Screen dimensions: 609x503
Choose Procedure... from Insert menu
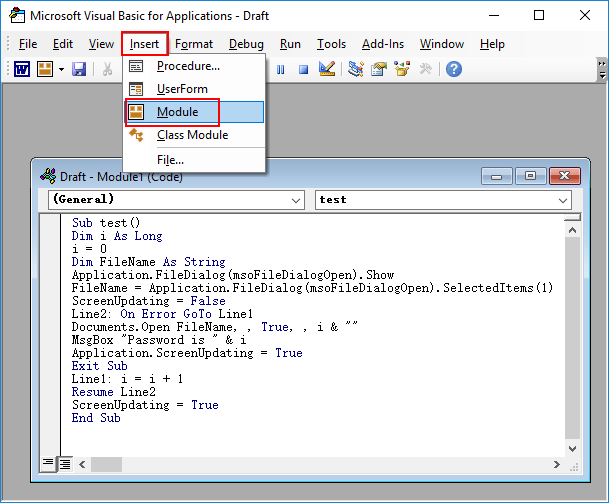tap(194, 66)
